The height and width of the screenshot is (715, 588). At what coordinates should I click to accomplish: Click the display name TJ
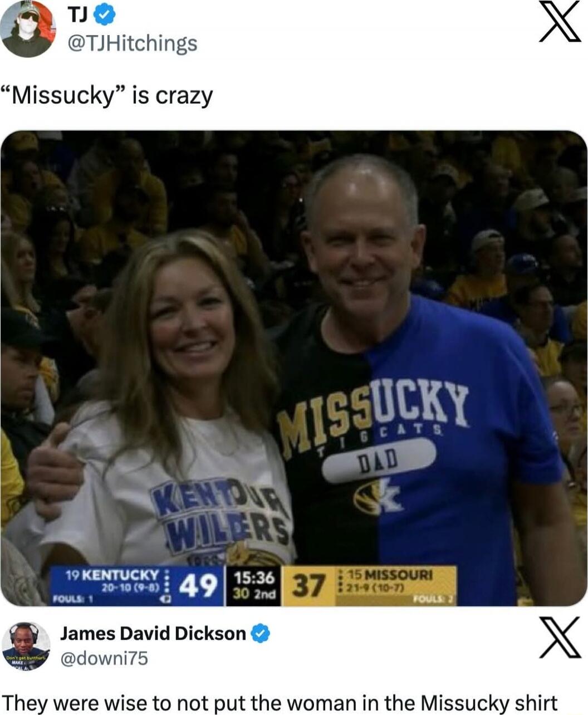pos(78,16)
